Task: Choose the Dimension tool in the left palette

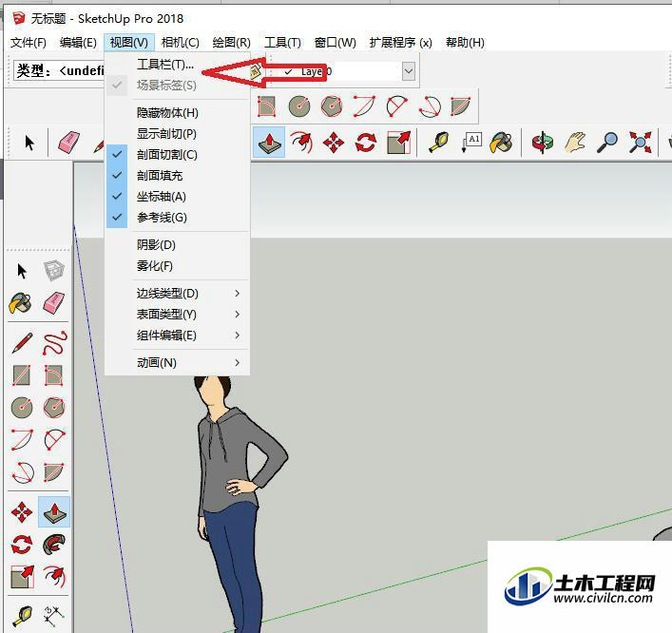Action: coord(55,615)
